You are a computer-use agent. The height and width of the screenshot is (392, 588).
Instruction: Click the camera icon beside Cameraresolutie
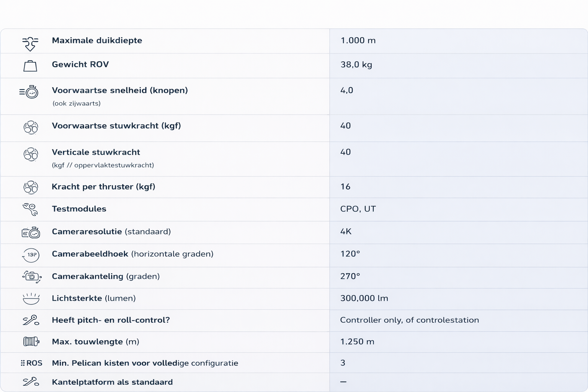click(x=31, y=232)
